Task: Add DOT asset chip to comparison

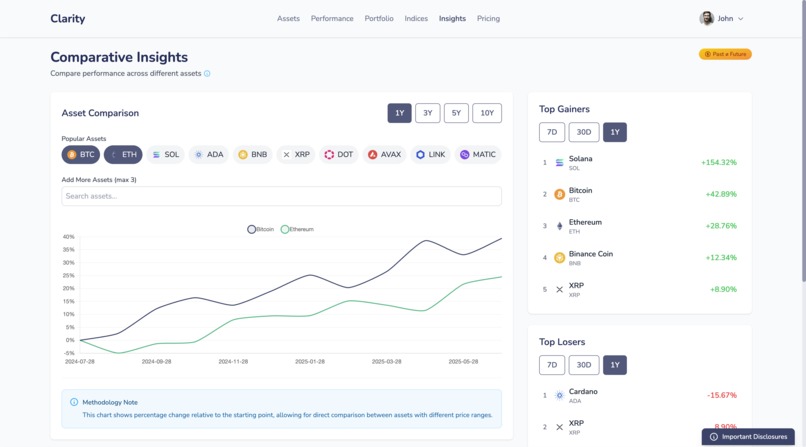Action: (339, 155)
